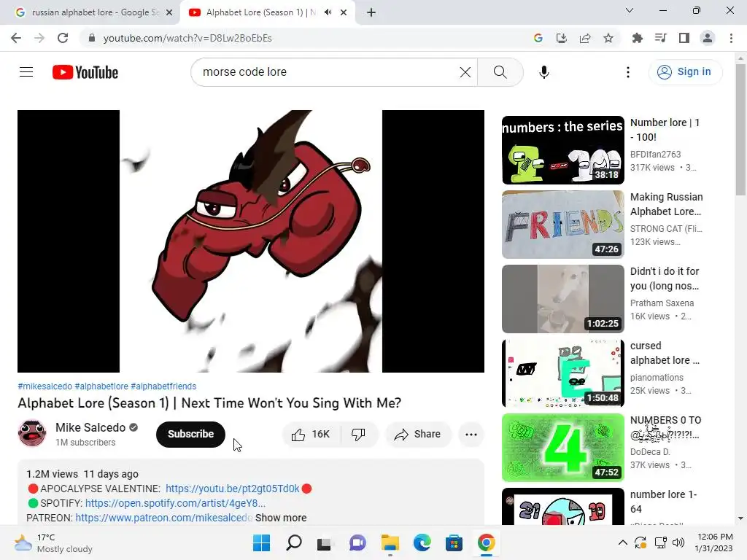Expand description with Show more

(x=281, y=518)
